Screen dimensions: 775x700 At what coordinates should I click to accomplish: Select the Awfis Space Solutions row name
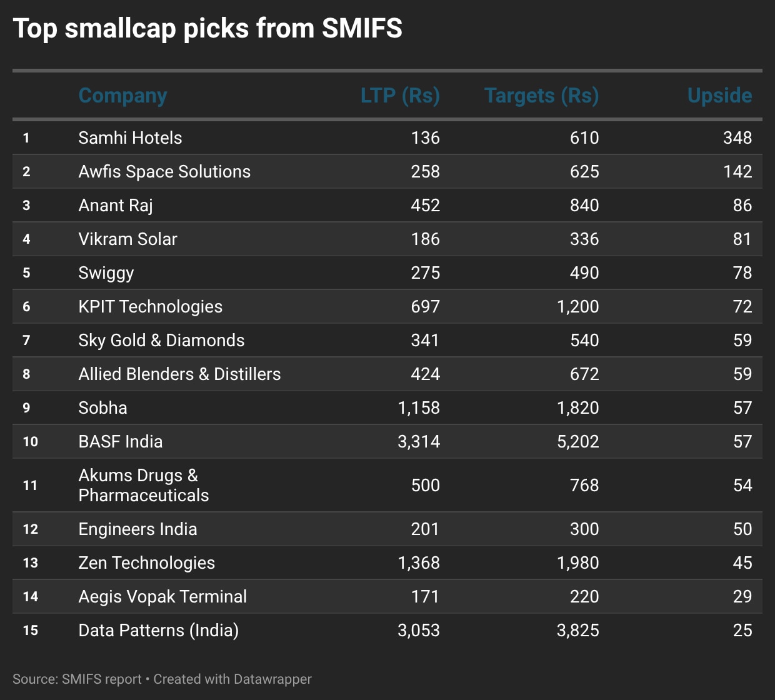(x=164, y=172)
